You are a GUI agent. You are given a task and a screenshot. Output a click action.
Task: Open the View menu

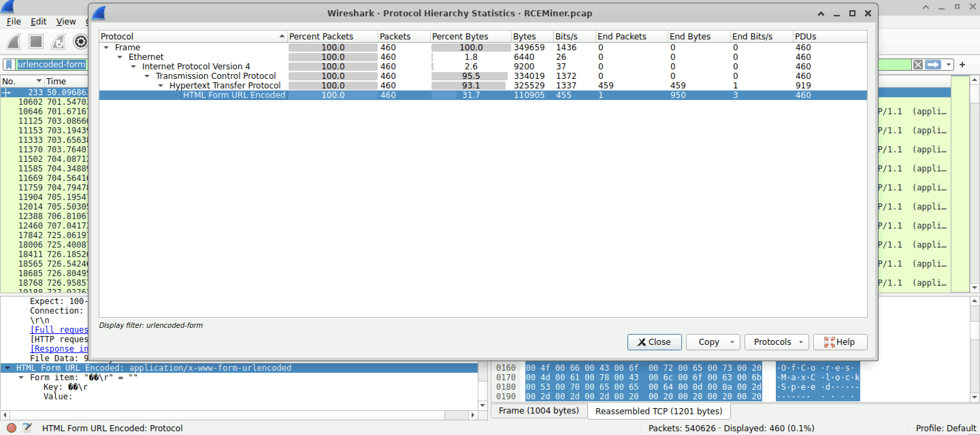pos(66,21)
